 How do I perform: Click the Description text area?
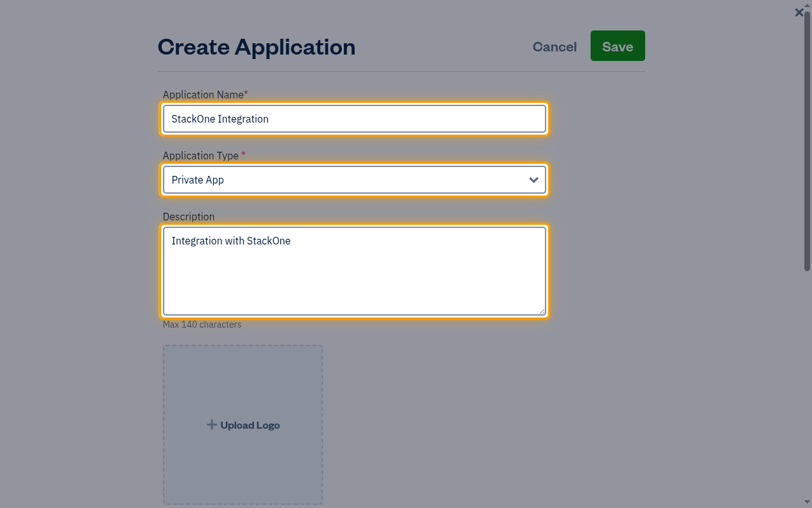tap(355, 271)
